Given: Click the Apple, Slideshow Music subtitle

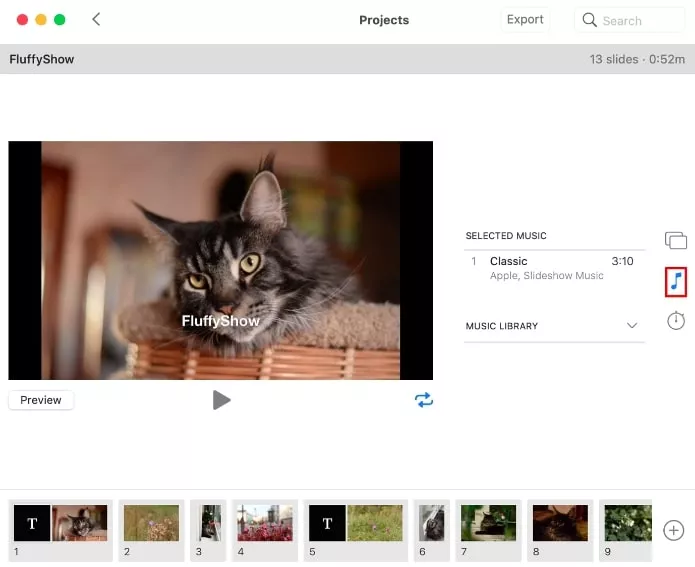Looking at the screenshot, I should 547,276.
